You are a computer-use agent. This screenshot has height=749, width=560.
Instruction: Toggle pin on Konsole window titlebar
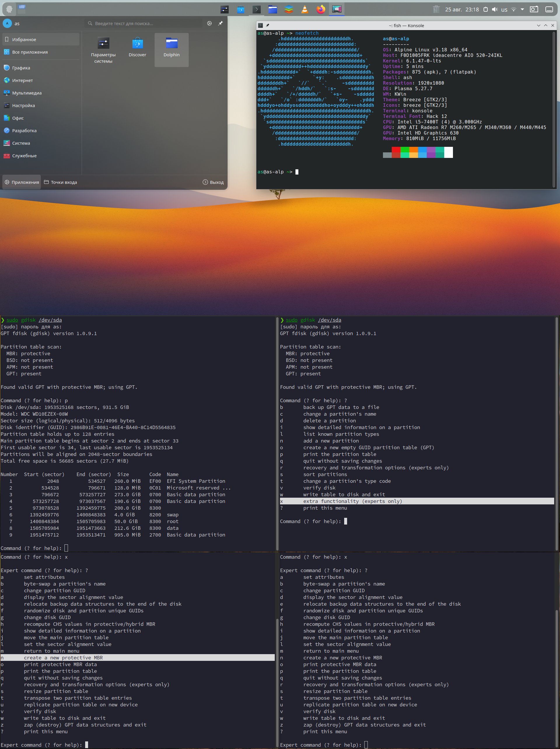coord(268,25)
